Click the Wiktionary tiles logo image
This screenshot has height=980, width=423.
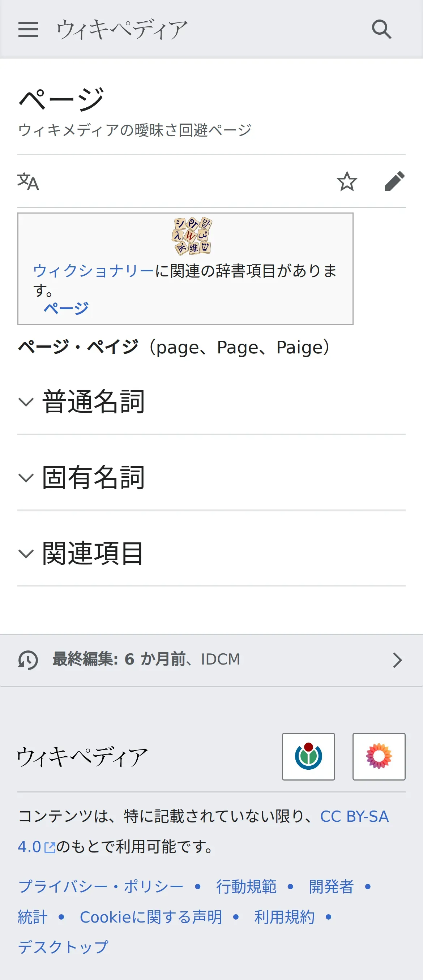pyautogui.click(x=192, y=236)
